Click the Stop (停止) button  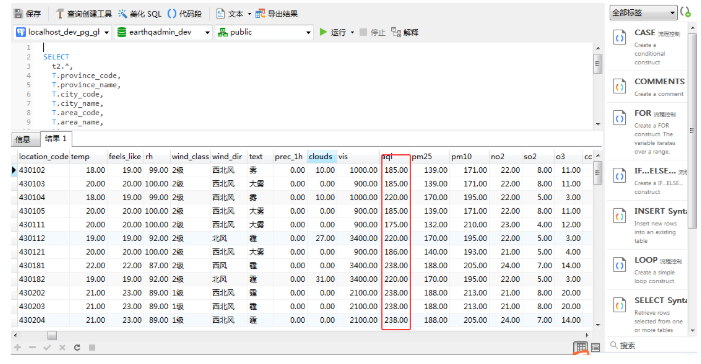pyautogui.click(x=372, y=32)
